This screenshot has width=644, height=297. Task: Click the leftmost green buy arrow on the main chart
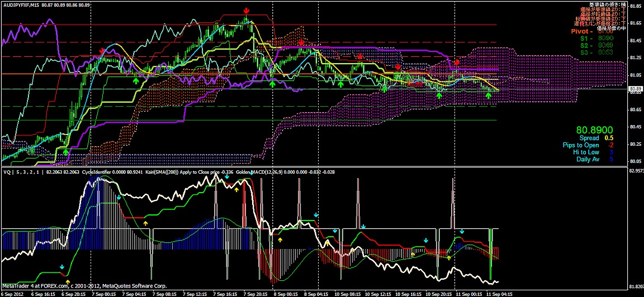tap(65, 151)
